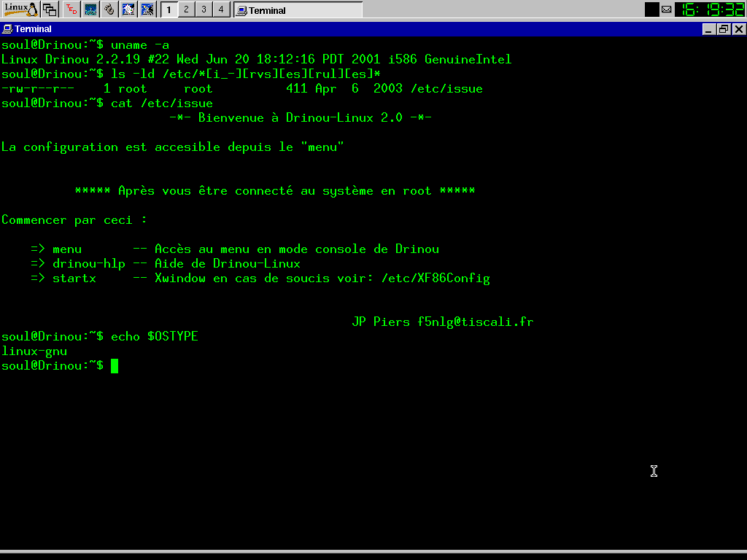Screen dimensions: 747x560
Task: Click 'Après vous être connecté' line
Action: (x=275, y=191)
